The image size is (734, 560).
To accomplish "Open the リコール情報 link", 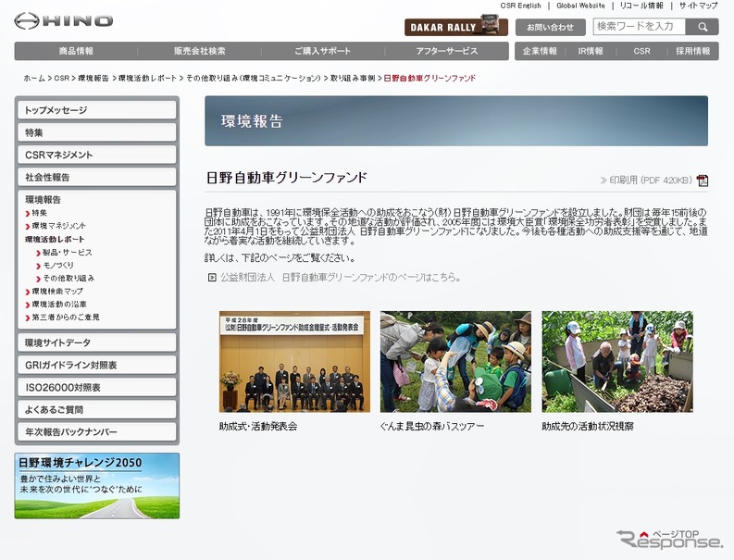I will 641,6.
